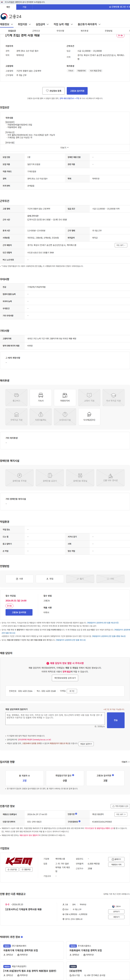
Task: Jump to the 전형방법 section tab
Action: tap(109, 31)
